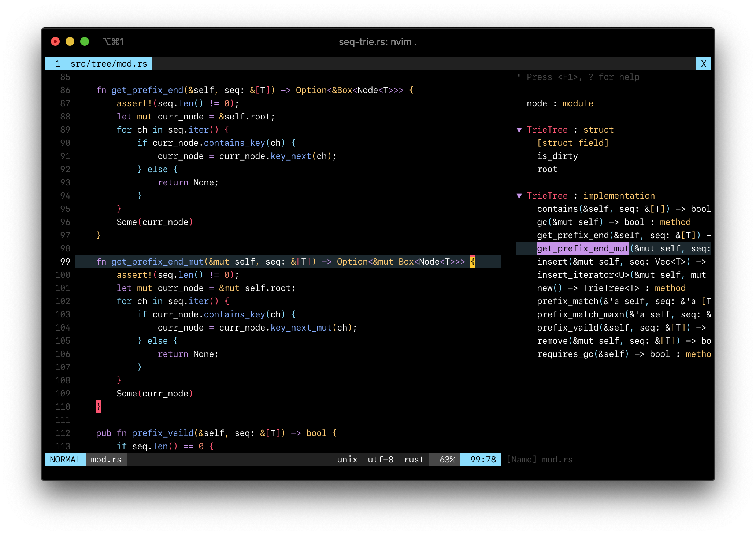Select the src/tree/mod.rs tab
The width and height of the screenshot is (756, 535).
click(99, 64)
